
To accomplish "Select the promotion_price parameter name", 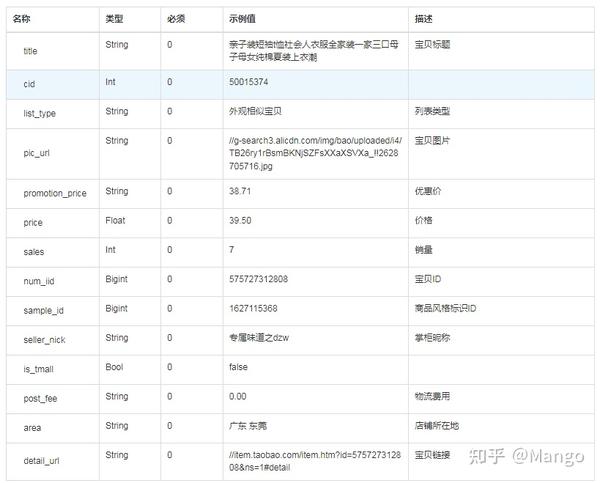I will point(55,193).
